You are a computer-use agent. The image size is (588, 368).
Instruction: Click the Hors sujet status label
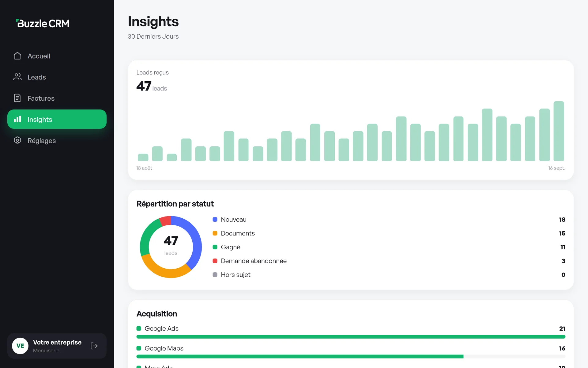[x=236, y=275]
